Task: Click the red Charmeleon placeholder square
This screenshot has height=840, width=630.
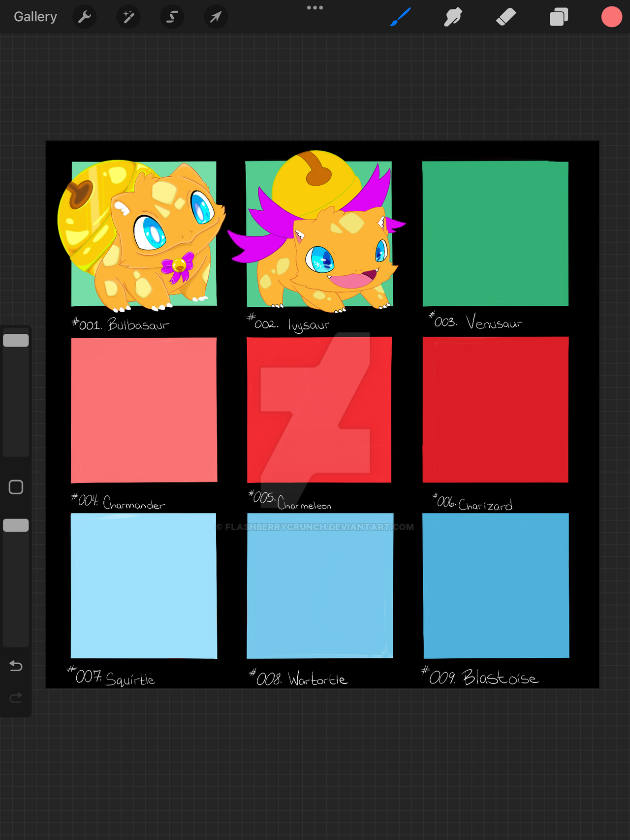Action: click(319, 410)
